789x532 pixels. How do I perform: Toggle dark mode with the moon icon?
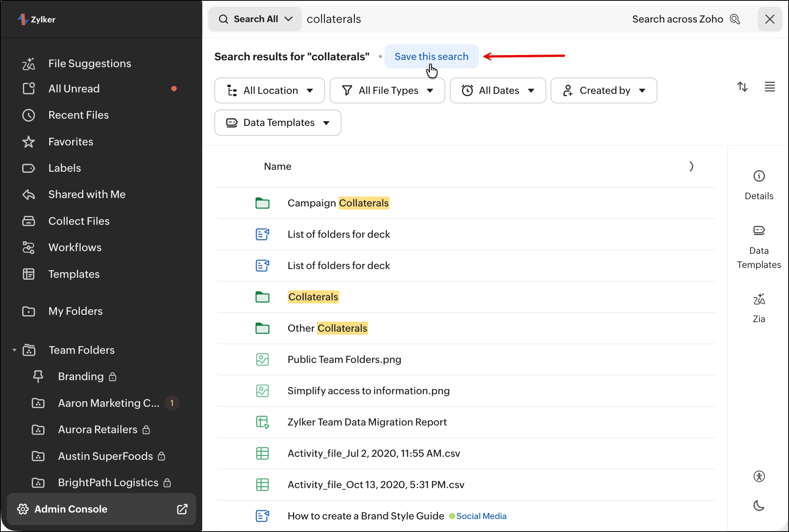coord(759,506)
